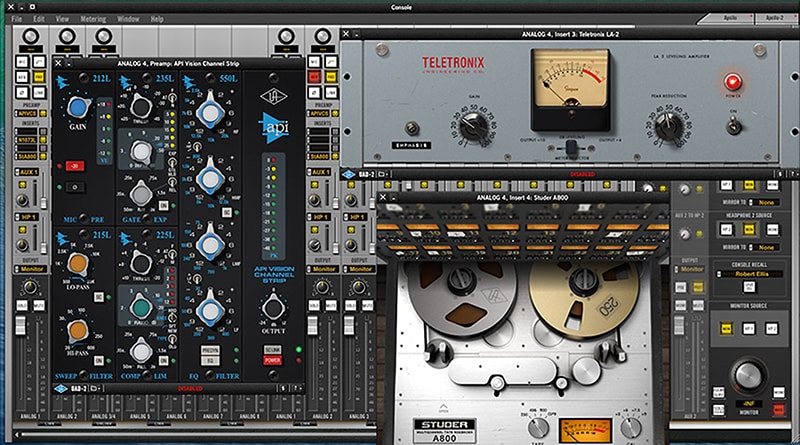Click the top 550L EQ band knob
This screenshot has height=445, width=800.
[x=210, y=113]
